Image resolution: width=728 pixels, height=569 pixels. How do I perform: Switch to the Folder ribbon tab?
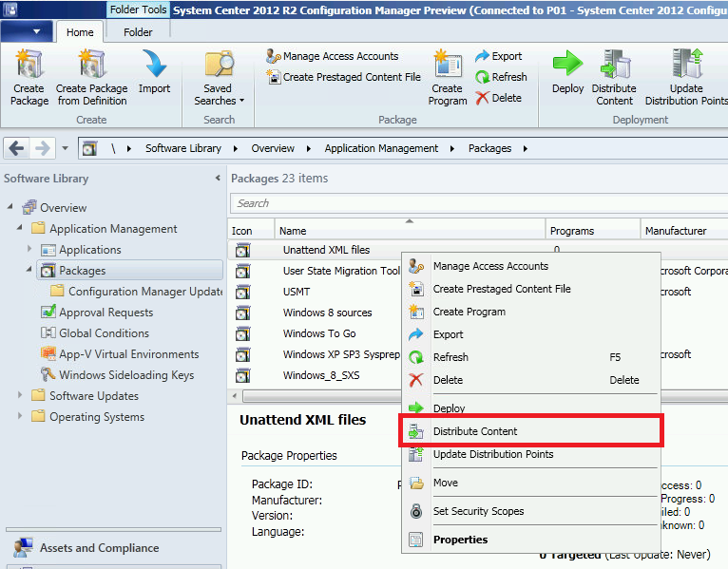pos(138,32)
